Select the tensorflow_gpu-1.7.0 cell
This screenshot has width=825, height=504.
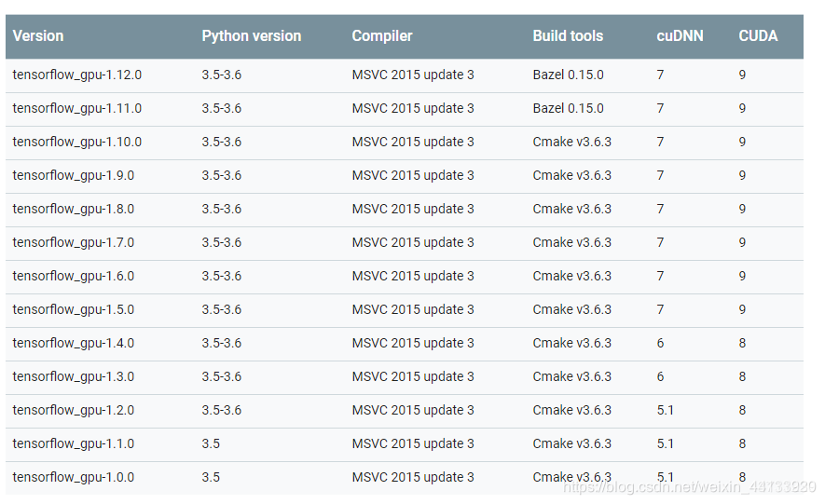[73, 242]
